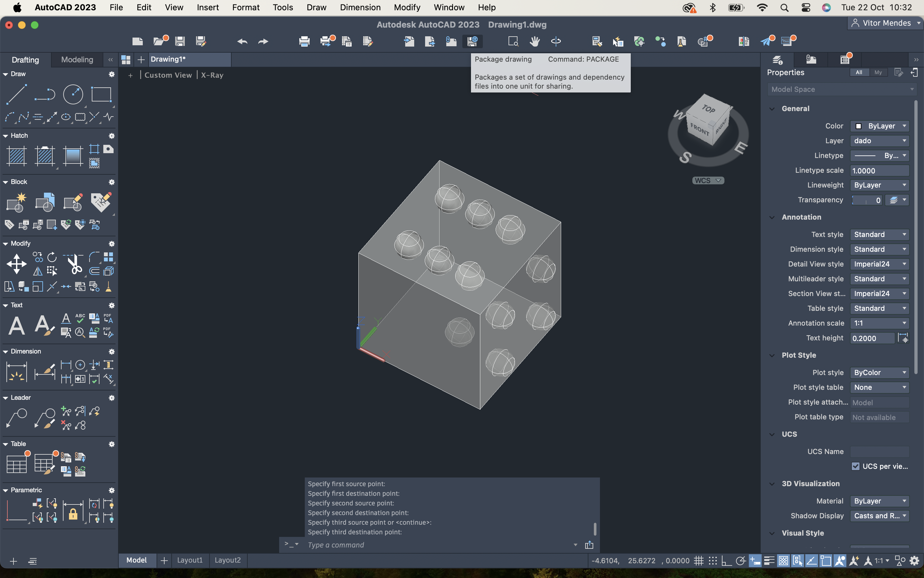Toggle ortho mode in status bar
The image size is (924, 578).
pyautogui.click(x=727, y=561)
